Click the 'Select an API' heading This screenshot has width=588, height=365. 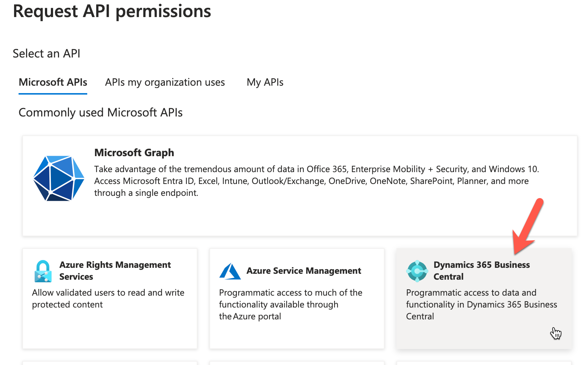click(x=46, y=53)
